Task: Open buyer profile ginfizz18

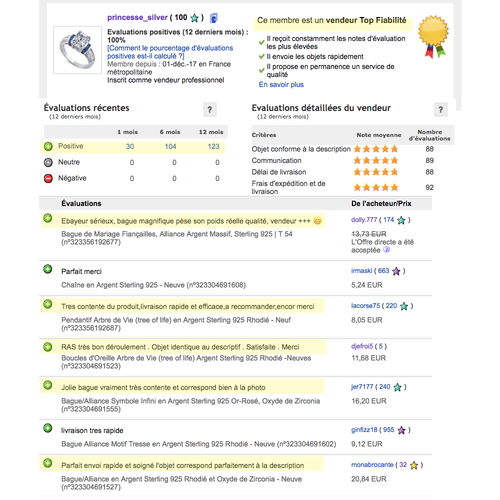Action: tap(364, 430)
